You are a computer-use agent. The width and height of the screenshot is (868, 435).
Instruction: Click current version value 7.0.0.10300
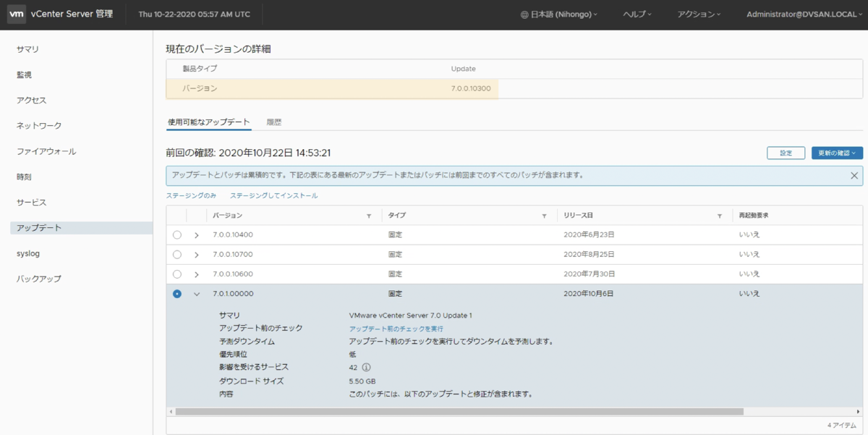click(x=471, y=88)
